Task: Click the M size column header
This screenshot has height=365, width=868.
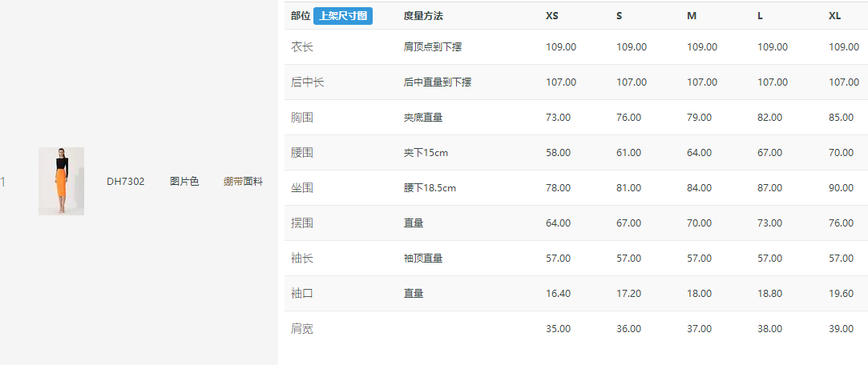Action: [x=692, y=16]
